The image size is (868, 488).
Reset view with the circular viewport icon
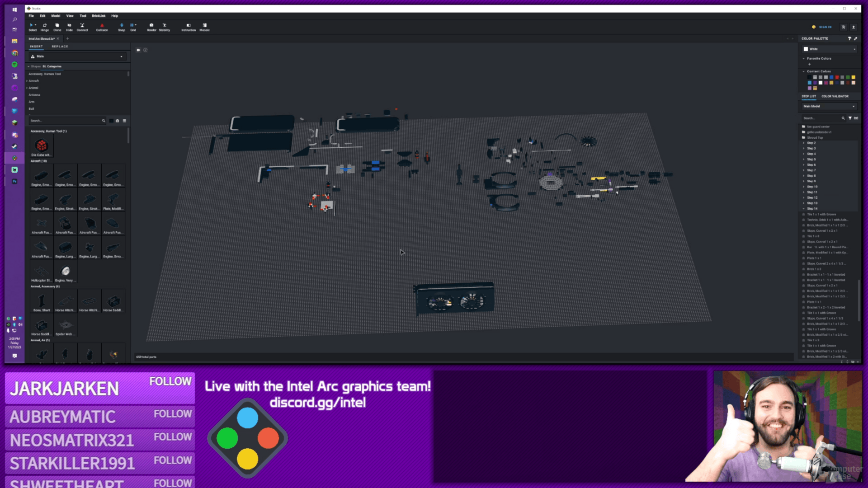pos(145,50)
